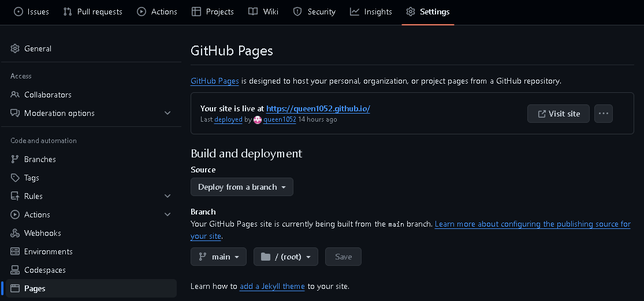Expand the Actions sidebar section
644x301 pixels.
click(x=167, y=215)
